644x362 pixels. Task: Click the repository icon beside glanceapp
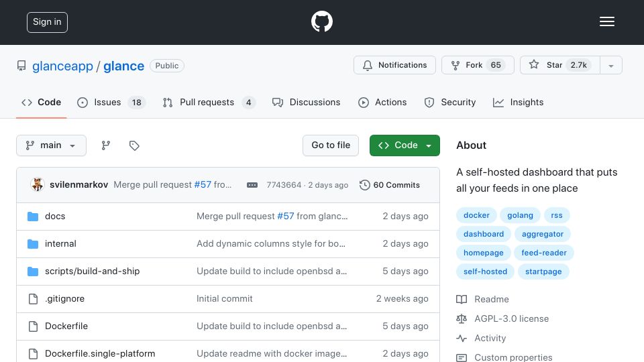point(21,66)
